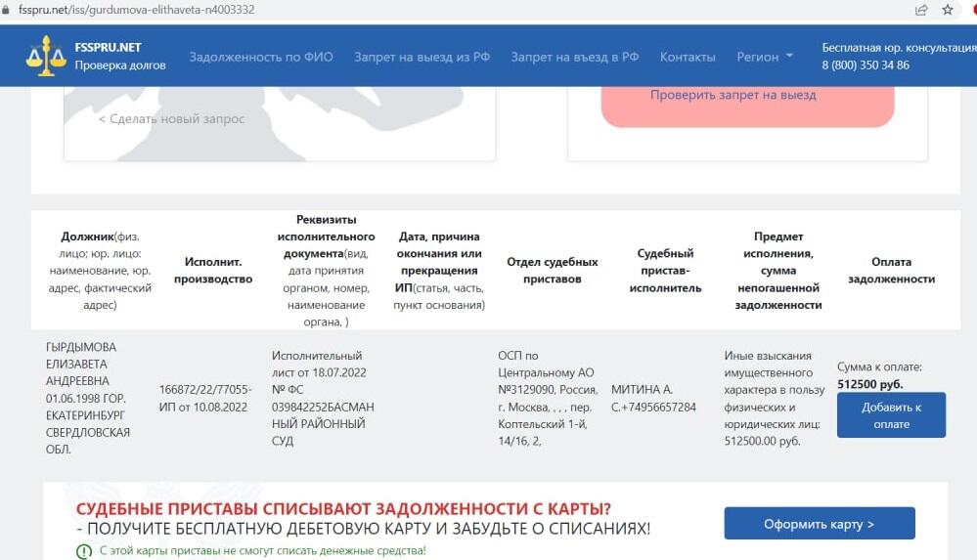Bookmark the page with the star icon
The image size is (977, 560).
[x=948, y=10]
